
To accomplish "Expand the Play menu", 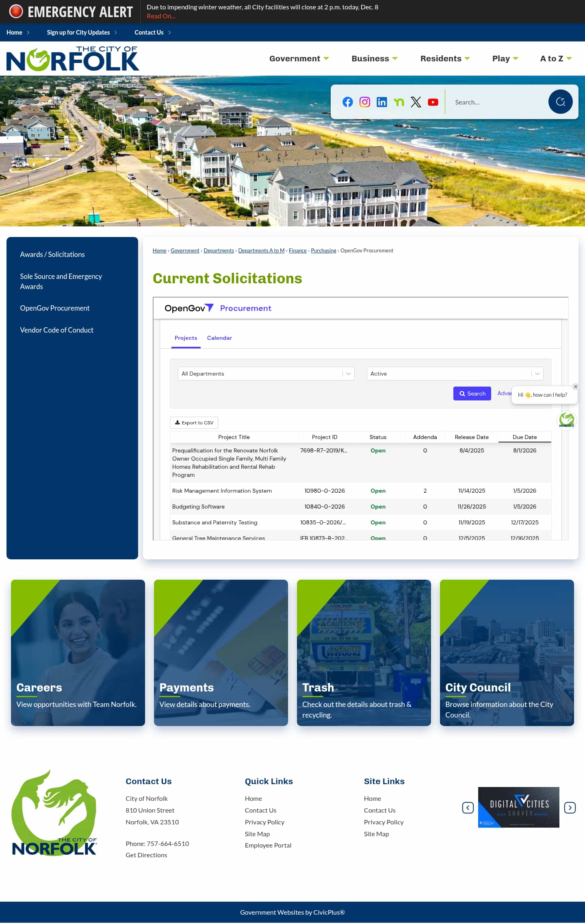I will (x=505, y=59).
